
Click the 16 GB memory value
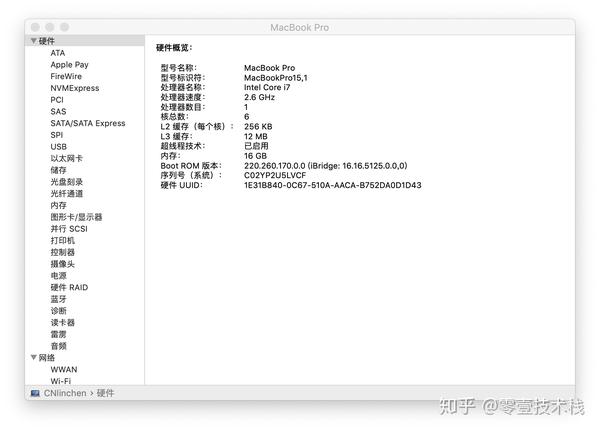point(255,156)
